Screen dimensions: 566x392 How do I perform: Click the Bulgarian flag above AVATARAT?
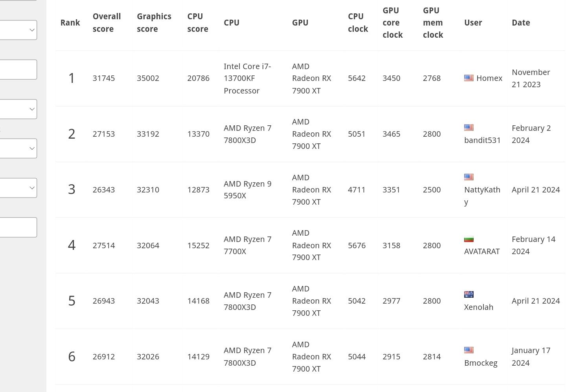[x=469, y=239]
